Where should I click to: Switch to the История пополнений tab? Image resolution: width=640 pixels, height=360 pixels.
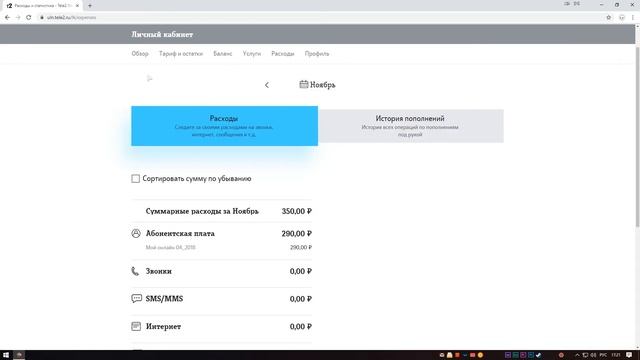pos(411,126)
